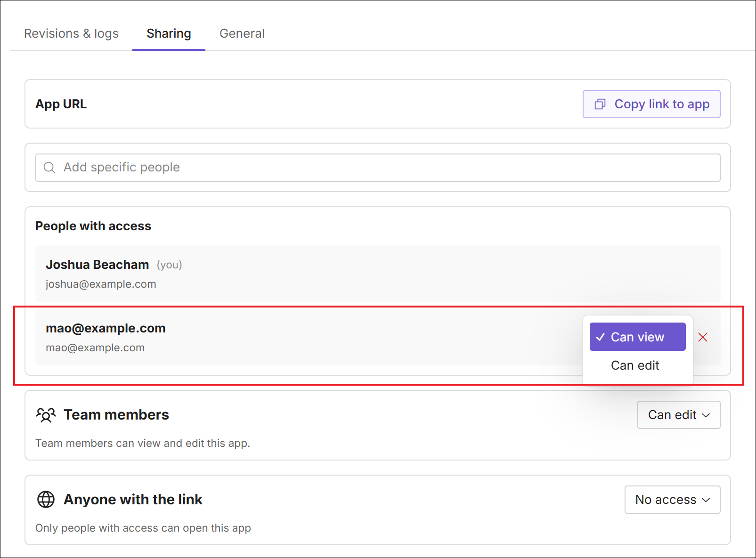Switch to the Sharing tab
This screenshot has height=558, width=756.
click(169, 33)
